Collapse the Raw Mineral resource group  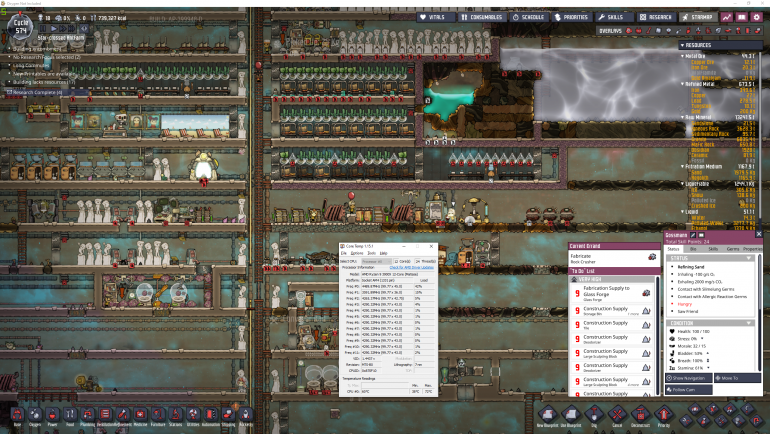pyautogui.click(x=683, y=117)
